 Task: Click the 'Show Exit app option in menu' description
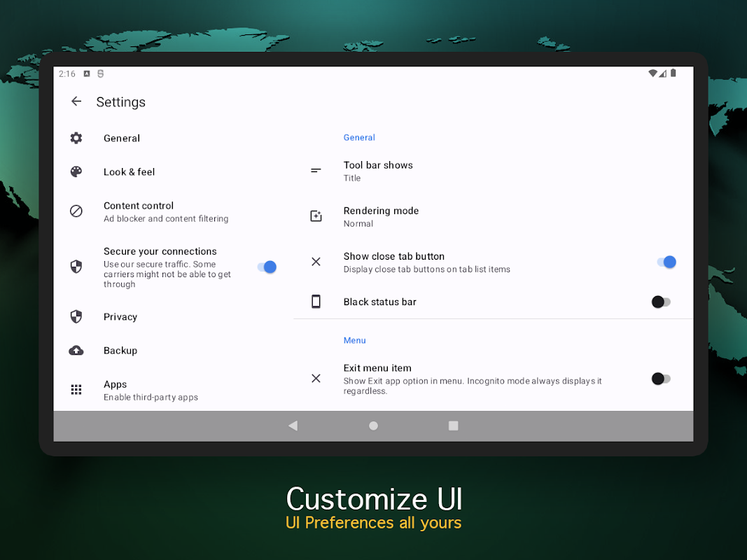pos(473,386)
